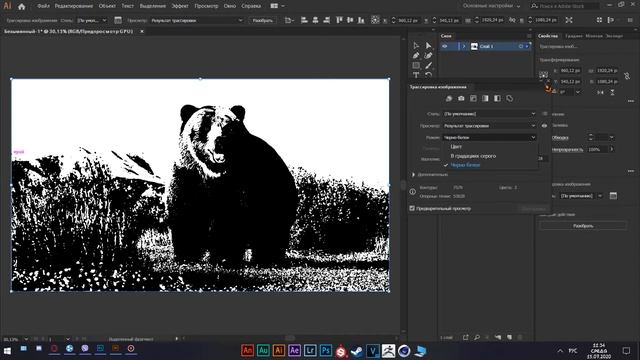Click the Illustrator Home icon

(21, 6)
